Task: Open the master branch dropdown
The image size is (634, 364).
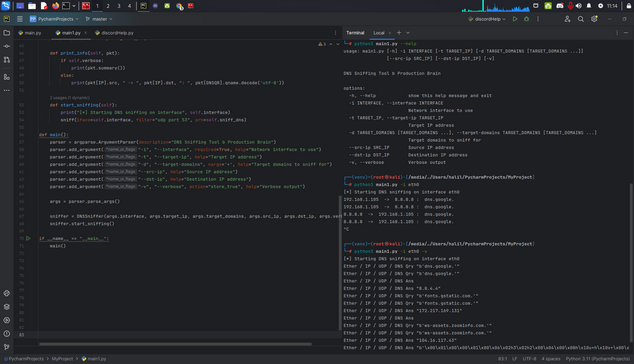Action: coord(99,19)
